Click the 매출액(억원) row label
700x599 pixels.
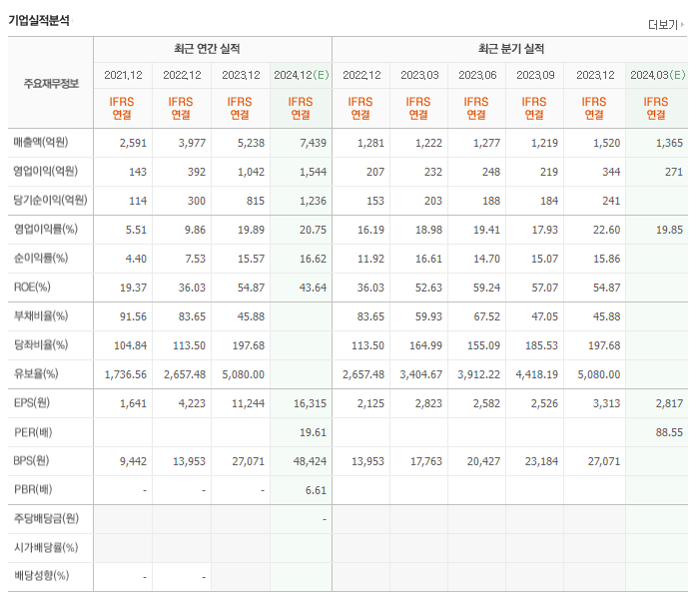(x=41, y=143)
